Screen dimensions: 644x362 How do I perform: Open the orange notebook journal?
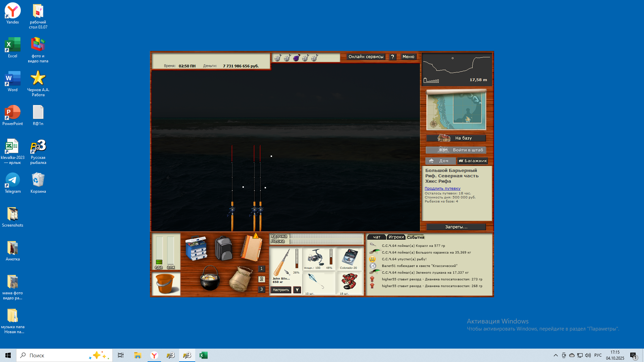[251, 248]
